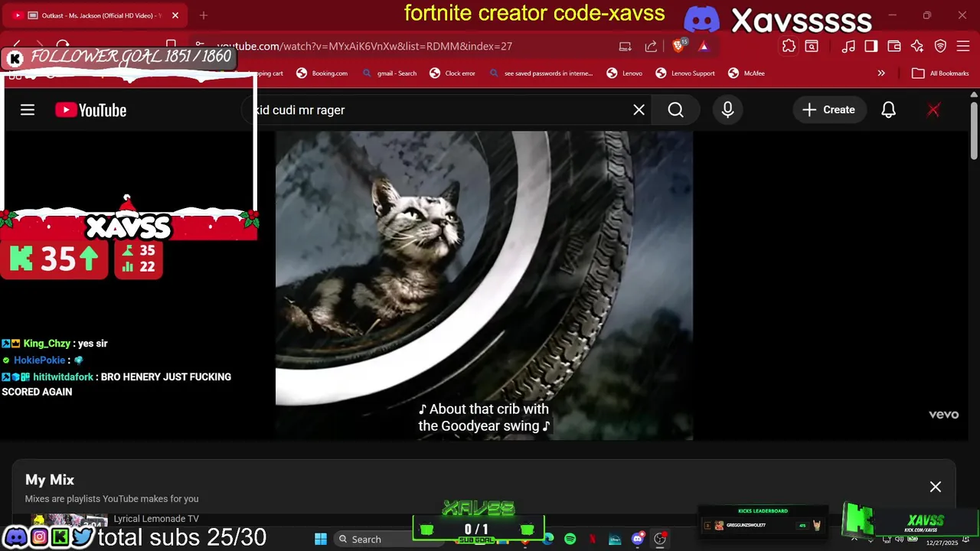
Task: Close the My Mix playlist panel
Action: [x=936, y=487]
